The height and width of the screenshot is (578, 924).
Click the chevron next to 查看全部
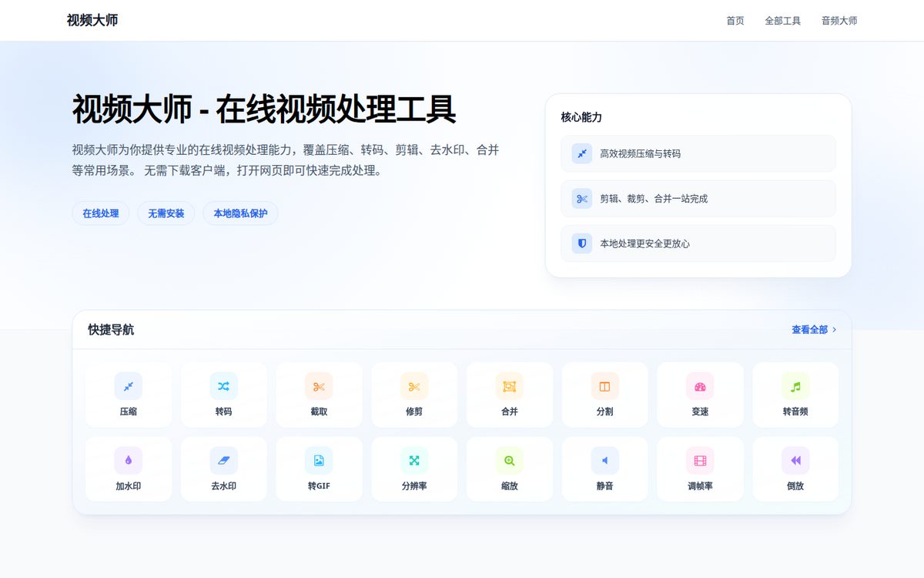point(834,330)
